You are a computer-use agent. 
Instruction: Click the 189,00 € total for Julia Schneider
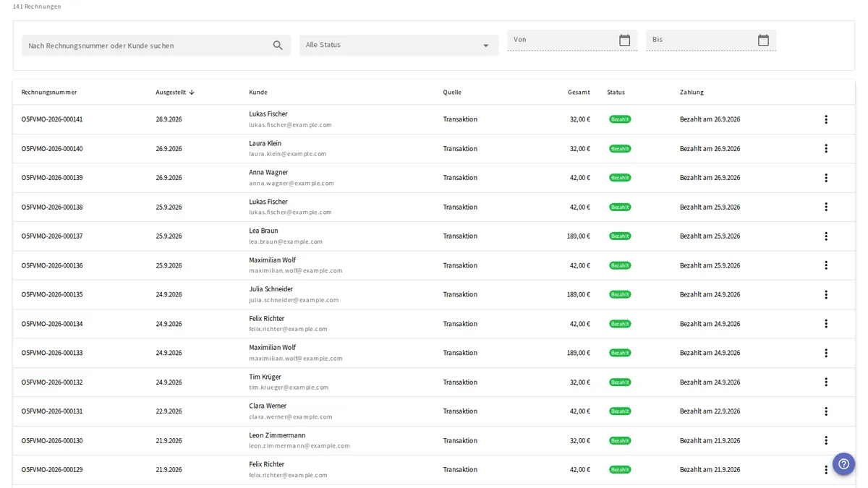[579, 295]
